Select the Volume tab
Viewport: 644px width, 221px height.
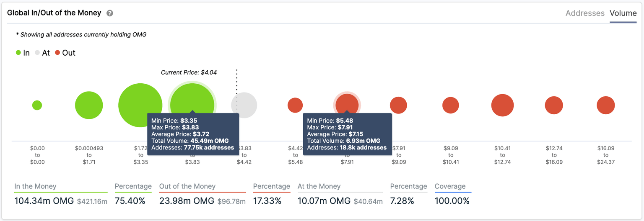(623, 13)
